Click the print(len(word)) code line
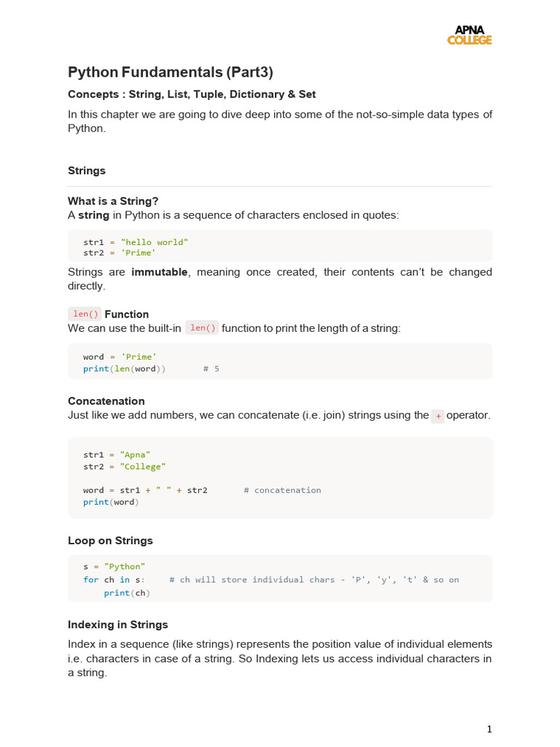560x747 pixels. pos(124,368)
